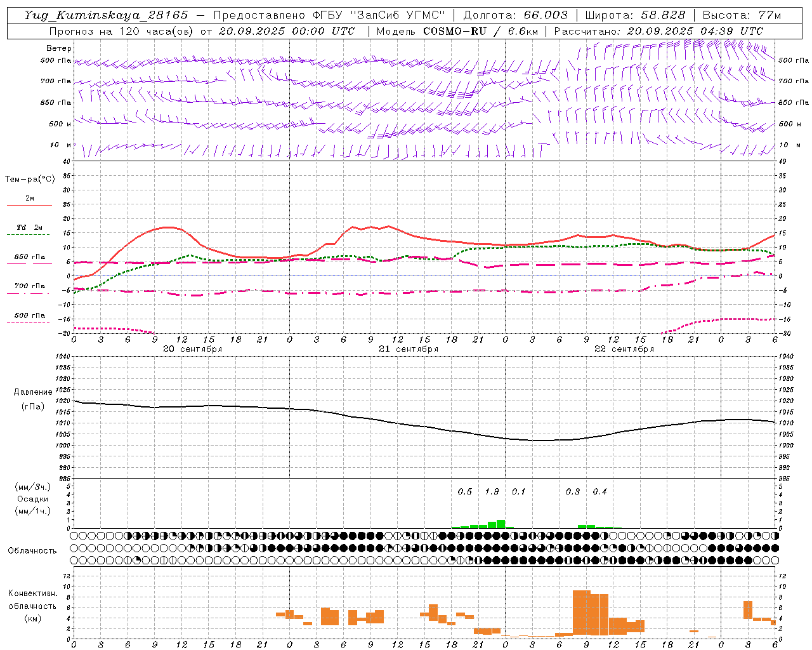Click the tallest green precipitation bar

point(501,524)
